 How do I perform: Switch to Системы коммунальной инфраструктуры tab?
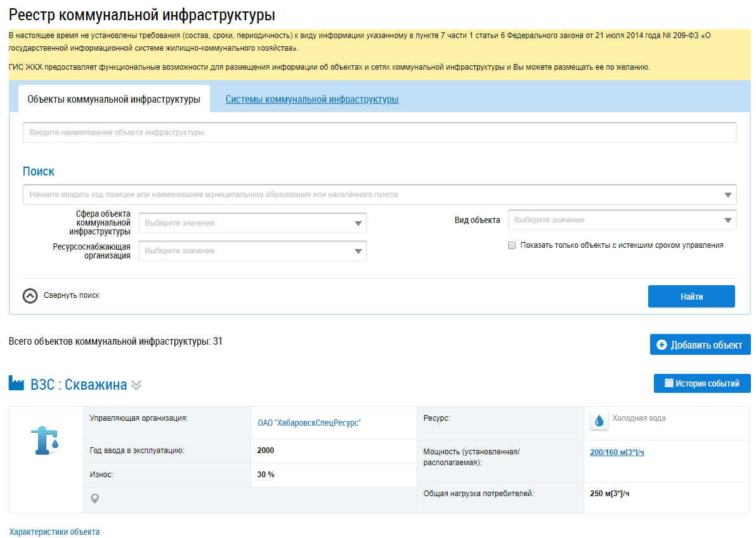(x=312, y=99)
